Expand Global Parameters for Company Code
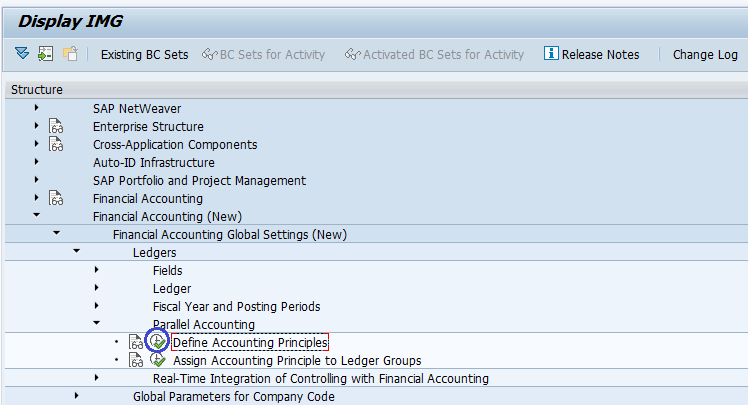This screenshot has height=405, width=748. pyautogui.click(x=77, y=396)
